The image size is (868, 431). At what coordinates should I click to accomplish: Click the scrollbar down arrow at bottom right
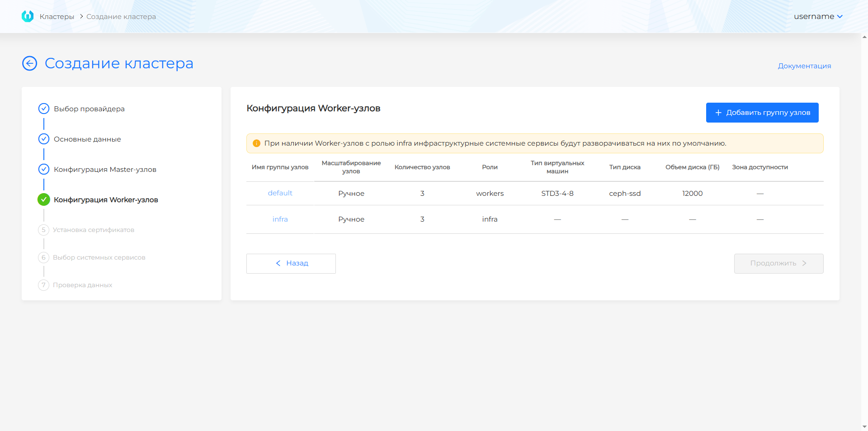[x=864, y=426]
